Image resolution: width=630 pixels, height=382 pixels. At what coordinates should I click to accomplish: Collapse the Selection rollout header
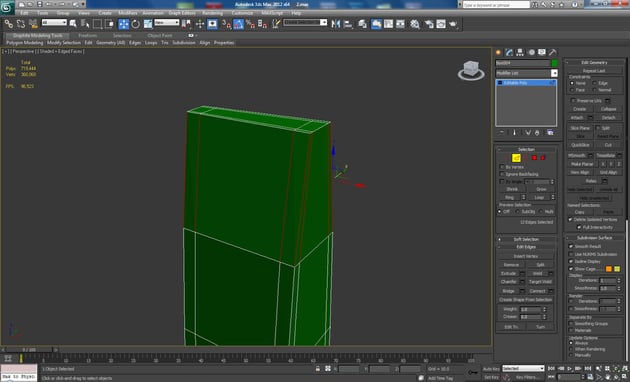(526, 149)
